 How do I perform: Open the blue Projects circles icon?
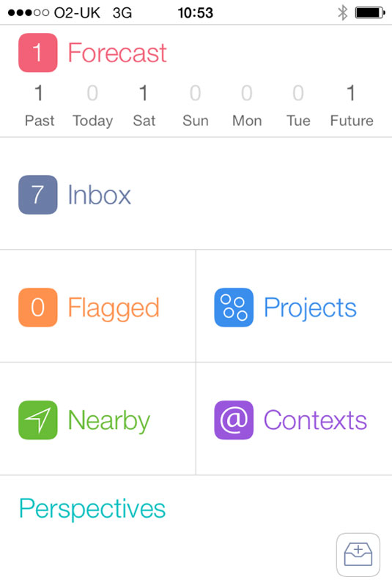pos(234,308)
